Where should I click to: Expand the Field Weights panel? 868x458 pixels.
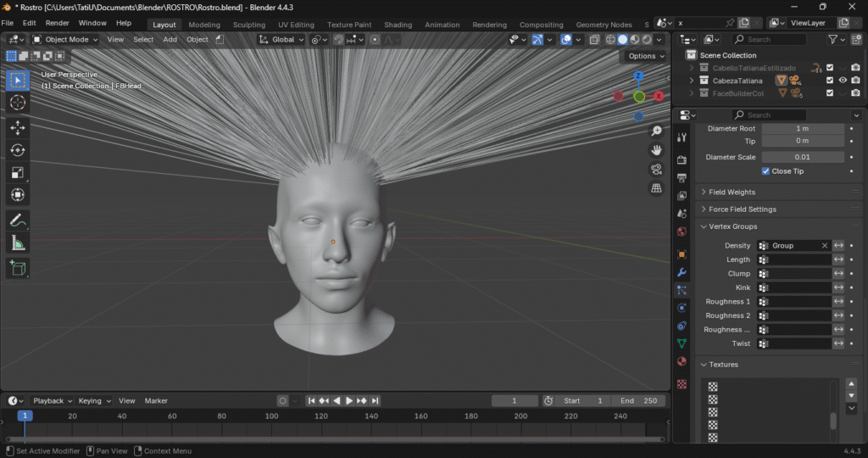pos(732,193)
